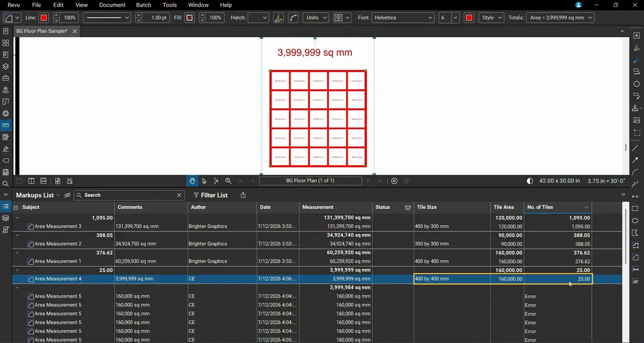Screen dimensions: 644x343
Task: Open the Style dropdown
Action: (491, 18)
